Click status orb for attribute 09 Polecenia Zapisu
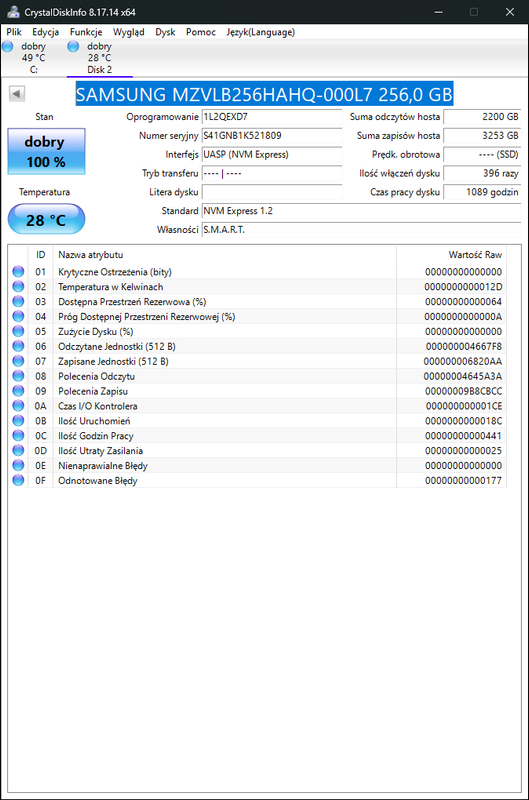The height and width of the screenshot is (800, 529). pyautogui.click(x=18, y=391)
